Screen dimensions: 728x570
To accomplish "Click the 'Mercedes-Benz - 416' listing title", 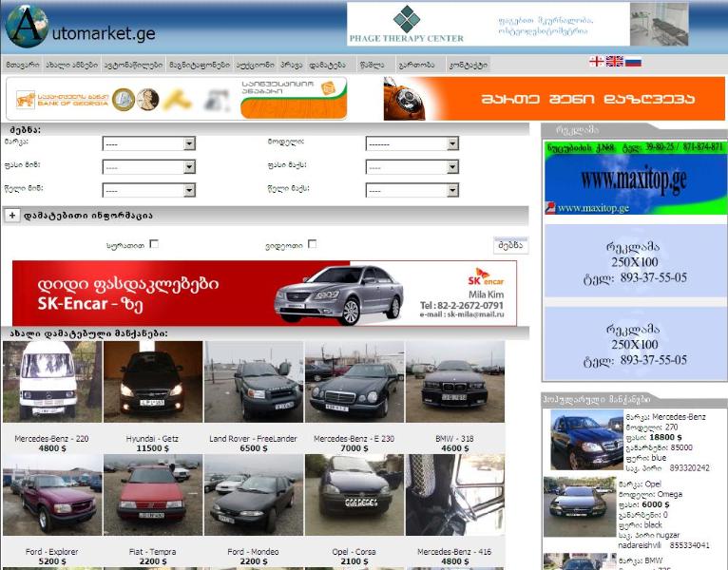I will 454,552.
